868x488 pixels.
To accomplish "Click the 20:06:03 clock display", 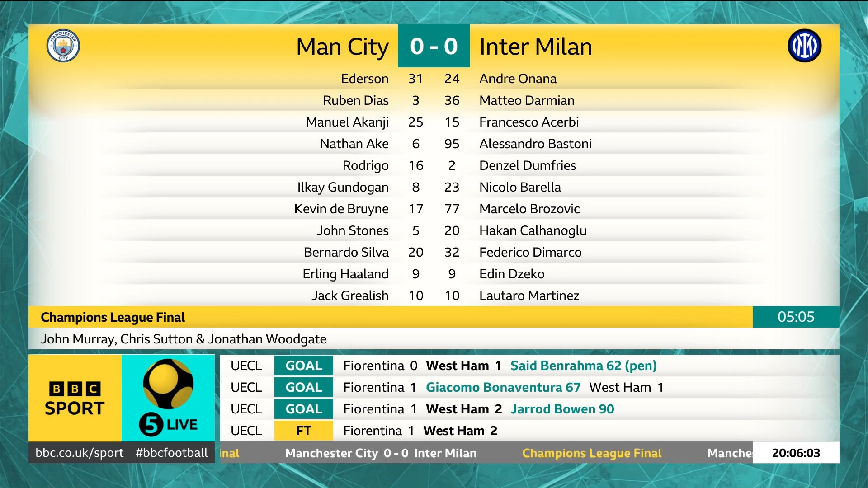I will [796, 453].
